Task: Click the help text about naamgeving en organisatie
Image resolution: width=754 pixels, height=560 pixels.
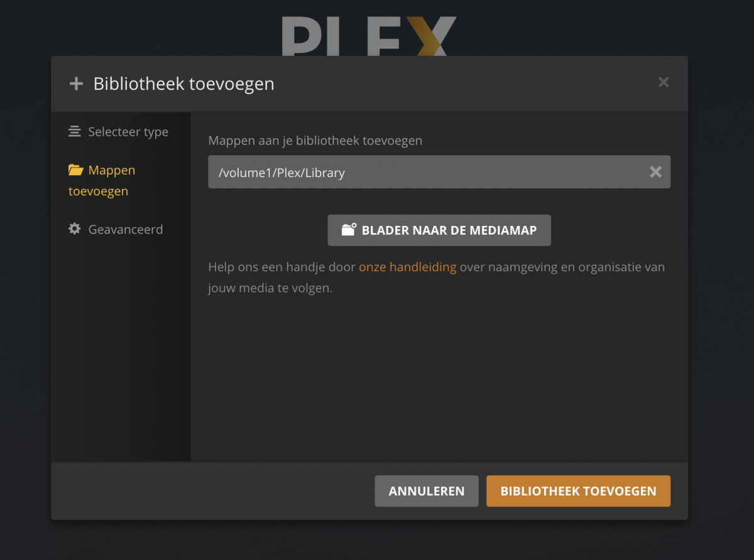Action: pyautogui.click(x=437, y=278)
